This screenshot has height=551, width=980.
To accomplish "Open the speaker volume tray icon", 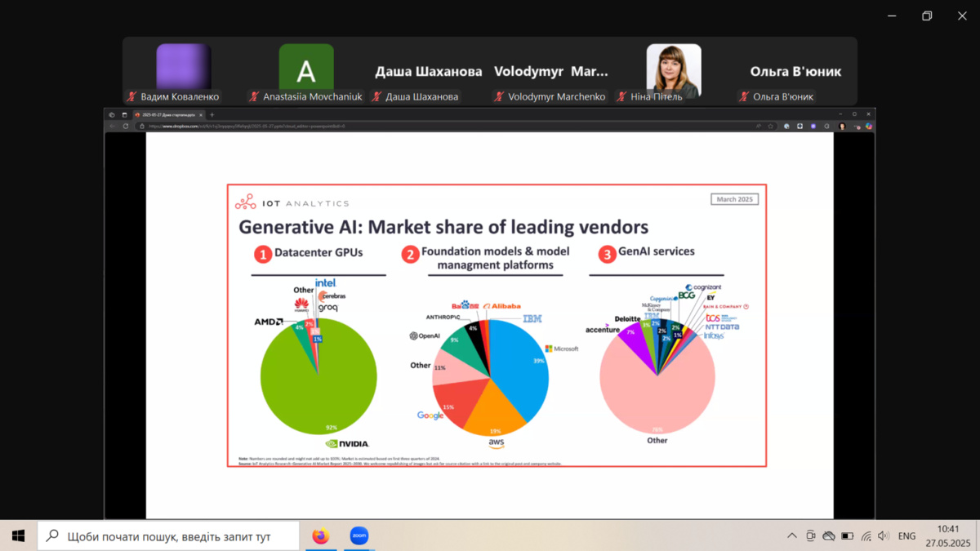I will pyautogui.click(x=884, y=536).
